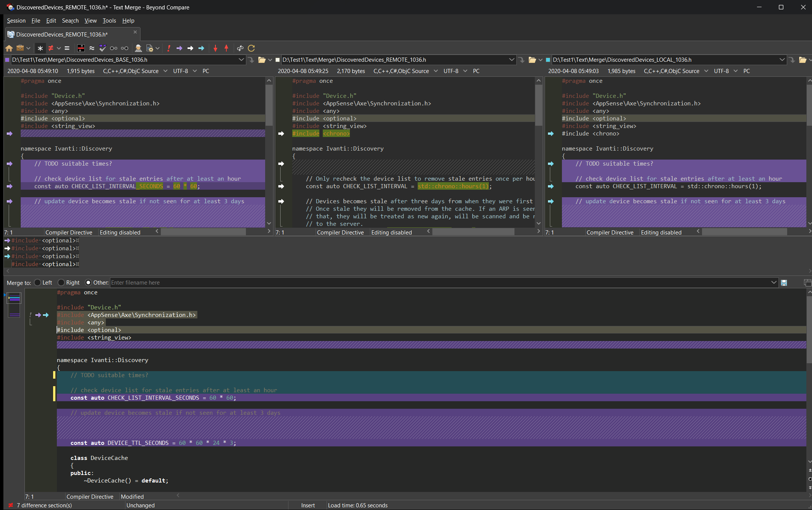Expand the LOCAL file path dropdown
The image size is (812, 510).
click(x=782, y=59)
